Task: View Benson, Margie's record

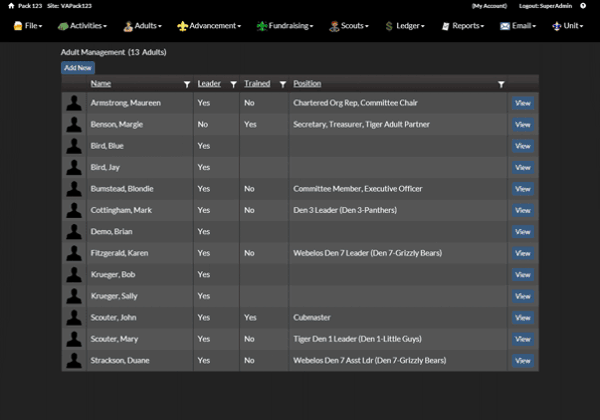Action: pyautogui.click(x=523, y=124)
